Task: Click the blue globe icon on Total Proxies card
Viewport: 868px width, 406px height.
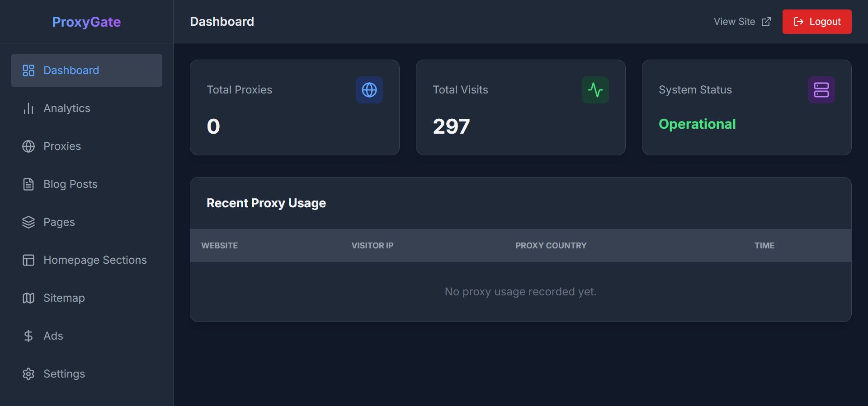Action: 369,90
